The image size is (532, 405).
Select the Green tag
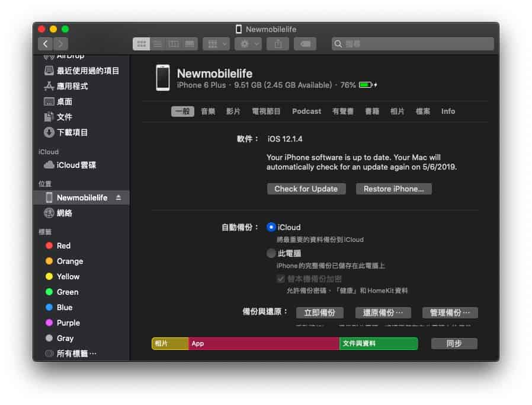pyautogui.click(x=62, y=292)
